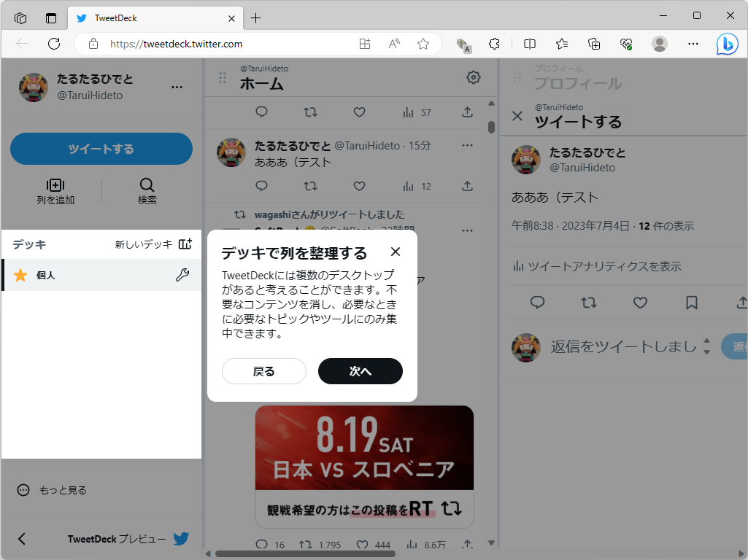Toggle like on the あああ（テスト tweet

tap(358, 186)
